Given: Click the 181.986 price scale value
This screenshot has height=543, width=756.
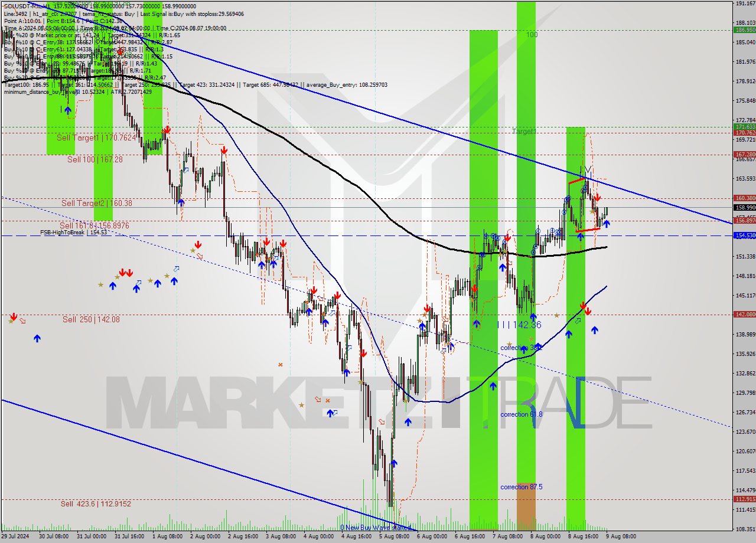Looking at the screenshot, I should 745,61.
